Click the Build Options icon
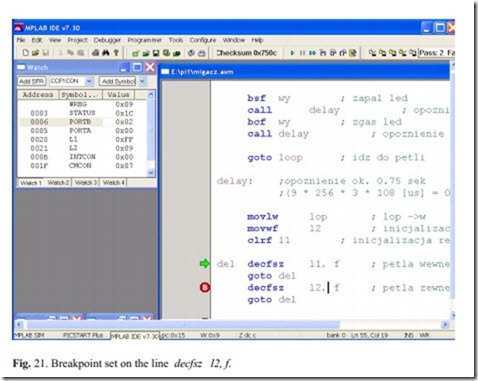The height and width of the screenshot is (381, 478). click(166, 53)
